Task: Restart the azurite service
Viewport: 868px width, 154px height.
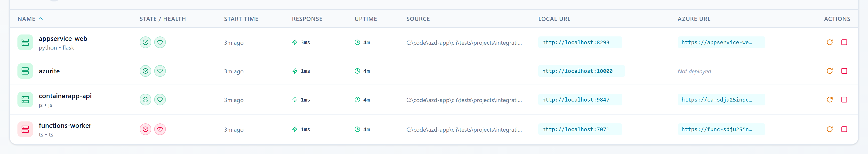Action: coord(830,71)
